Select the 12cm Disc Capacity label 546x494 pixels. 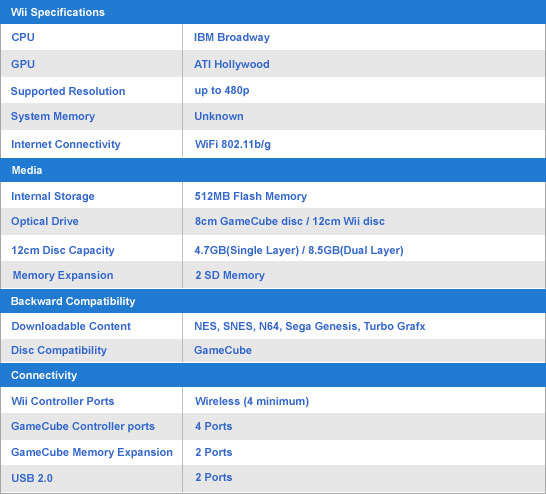point(63,250)
